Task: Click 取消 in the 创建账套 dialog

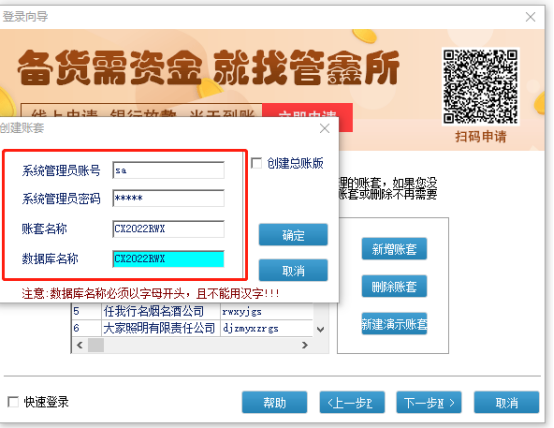Action: click(x=293, y=270)
